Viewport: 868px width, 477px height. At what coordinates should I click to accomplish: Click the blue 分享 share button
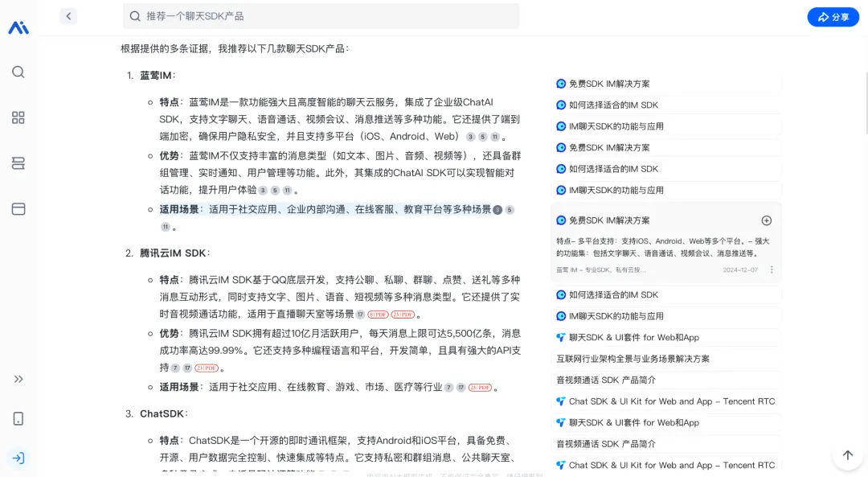pyautogui.click(x=833, y=17)
